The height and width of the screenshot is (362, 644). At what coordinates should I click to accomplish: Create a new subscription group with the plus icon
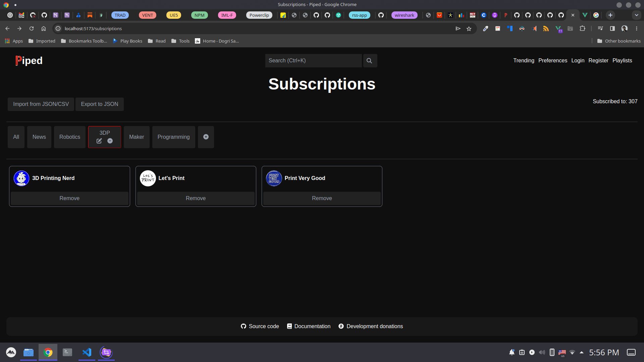[x=206, y=137]
